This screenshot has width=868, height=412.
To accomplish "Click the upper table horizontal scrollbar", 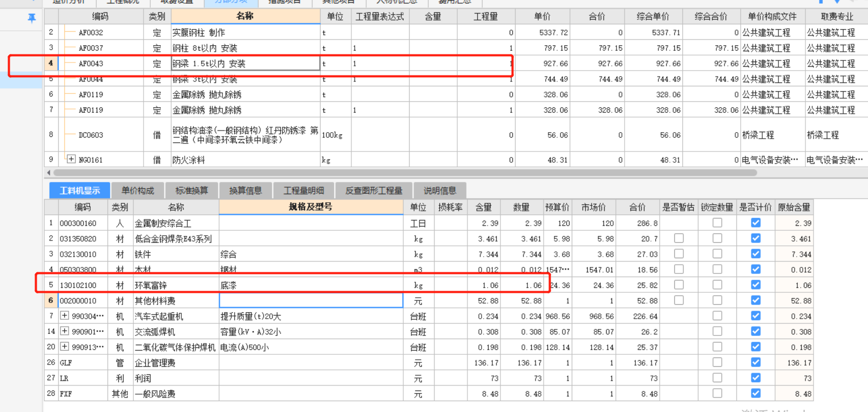I will coord(405,173).
